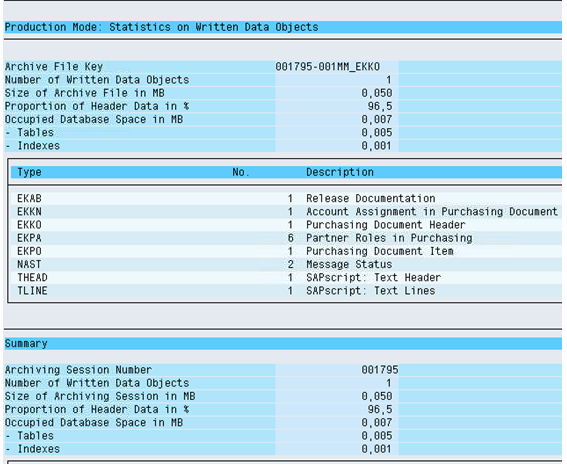Click the Type column header
The height and width of the screenshot is (465, 567).
[29, 172]
